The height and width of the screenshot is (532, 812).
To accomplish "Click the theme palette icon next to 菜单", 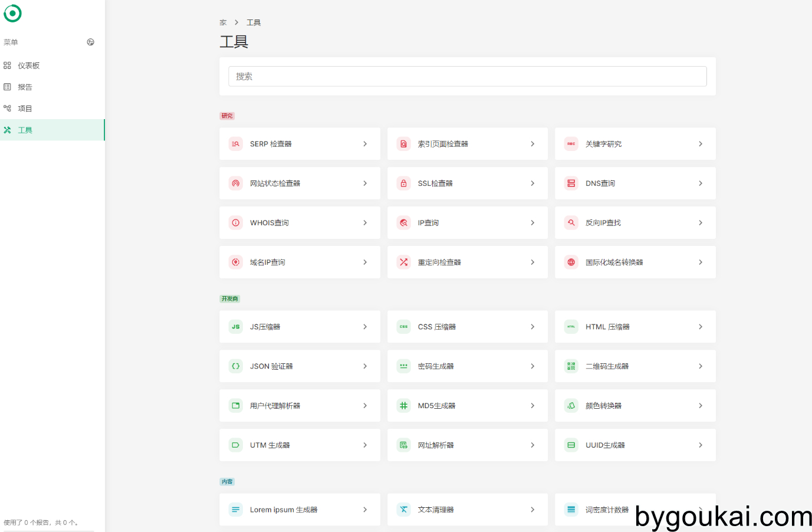I will 90,42.
